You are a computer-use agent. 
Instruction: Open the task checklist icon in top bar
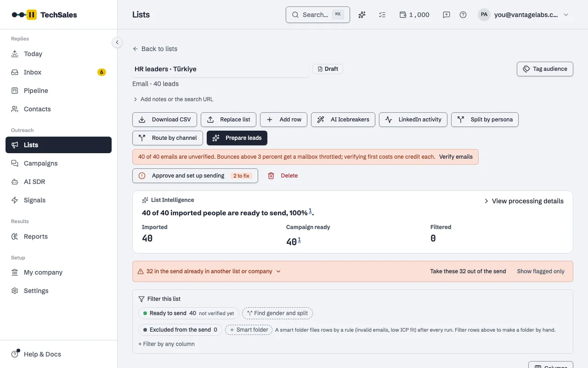(x=382, y=15)
